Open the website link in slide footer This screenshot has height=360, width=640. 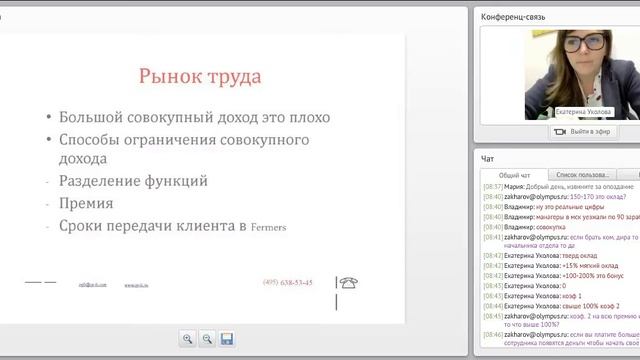136,285
